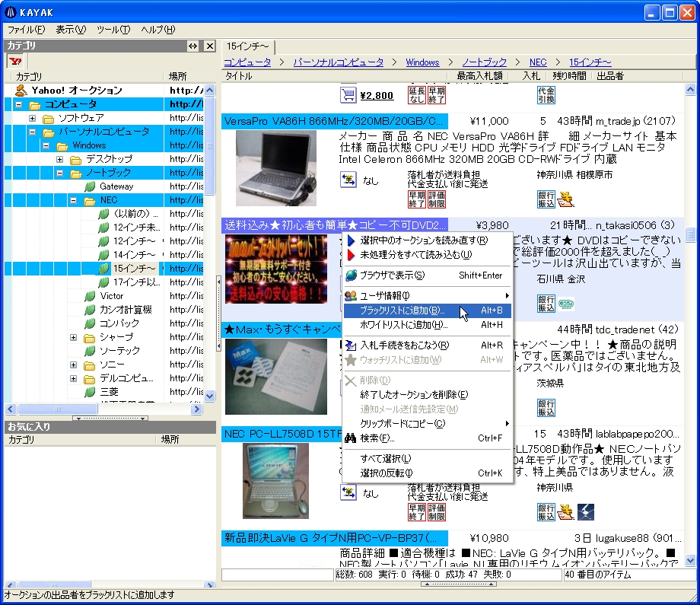
Task: Open the ヘルプ(H) menu
Action: (158, 30)
